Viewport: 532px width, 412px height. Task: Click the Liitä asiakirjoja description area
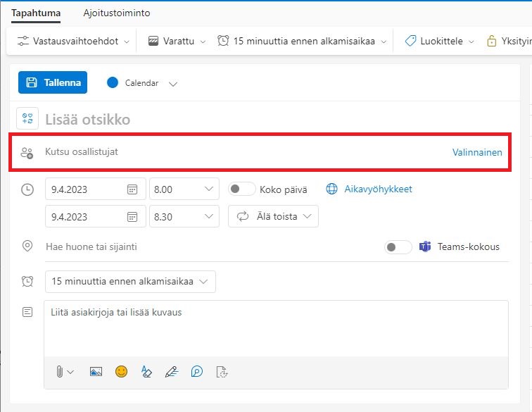(276, 327)
